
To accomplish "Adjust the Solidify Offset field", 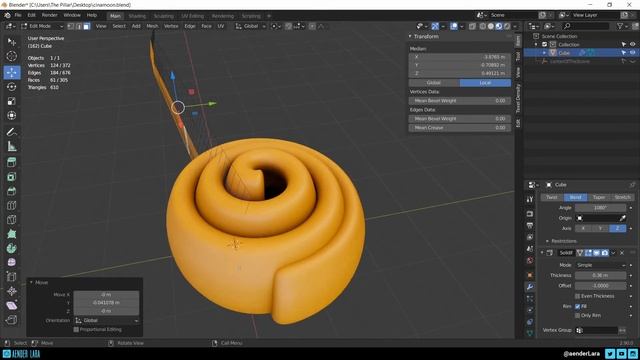I will coord(600,286).
